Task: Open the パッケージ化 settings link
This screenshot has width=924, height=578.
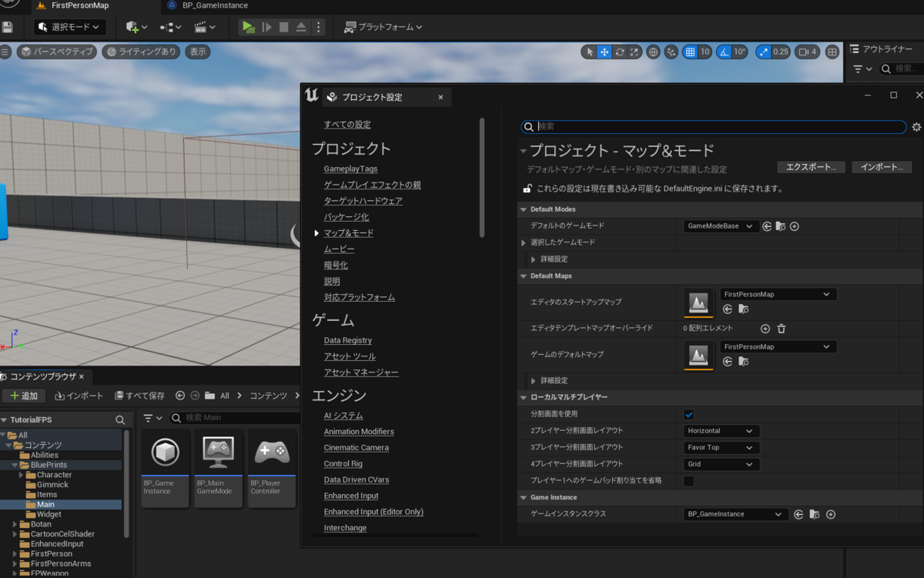Action: click(x=346, y=217)
